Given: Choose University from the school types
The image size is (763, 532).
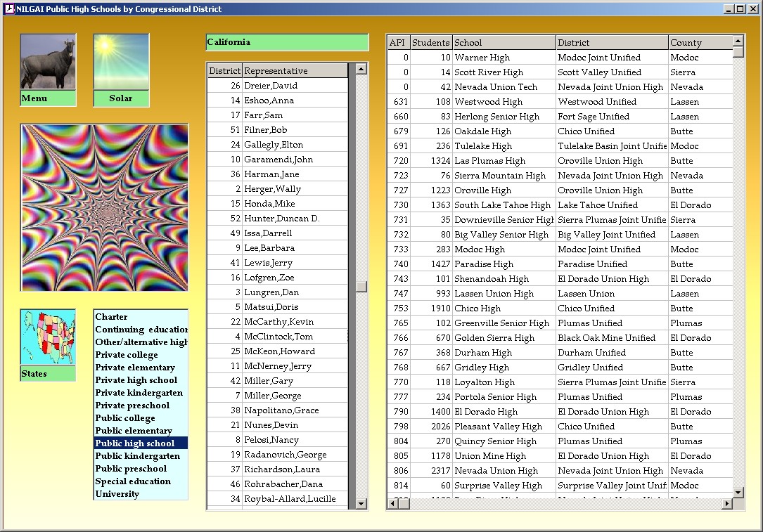Looking at the screenshot, I should [x=117, y=494].
